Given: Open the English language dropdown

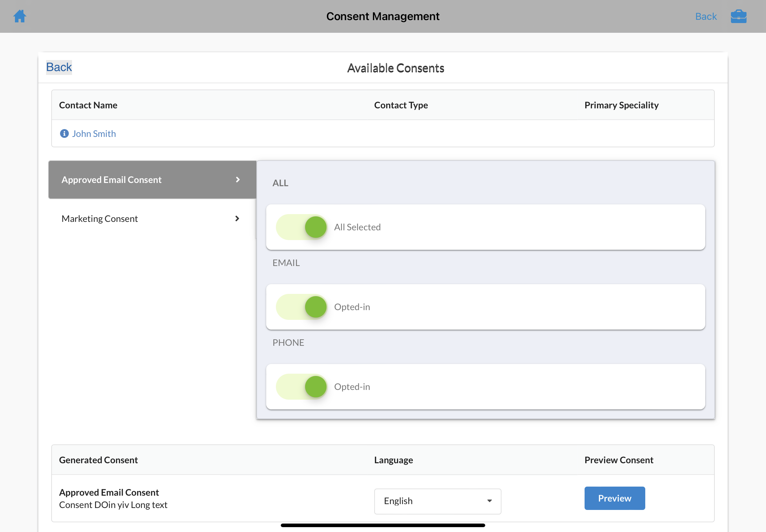Looking at the screenshot, I should (437, 501).
